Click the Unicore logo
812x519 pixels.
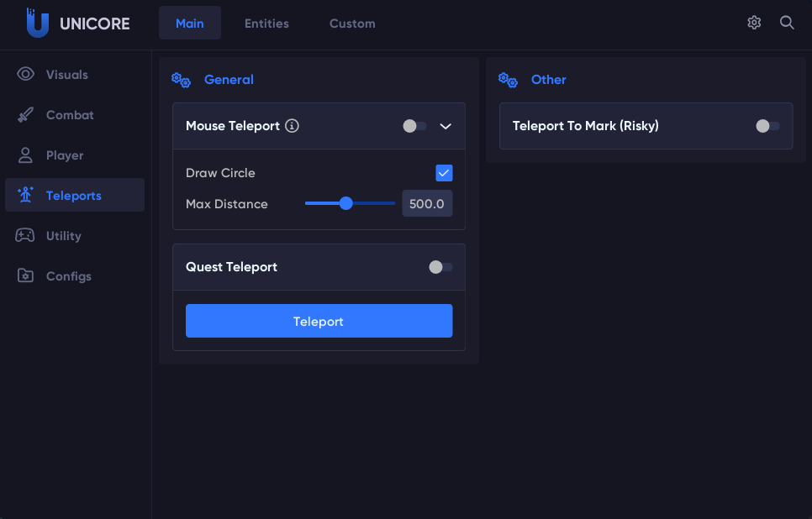38,24
